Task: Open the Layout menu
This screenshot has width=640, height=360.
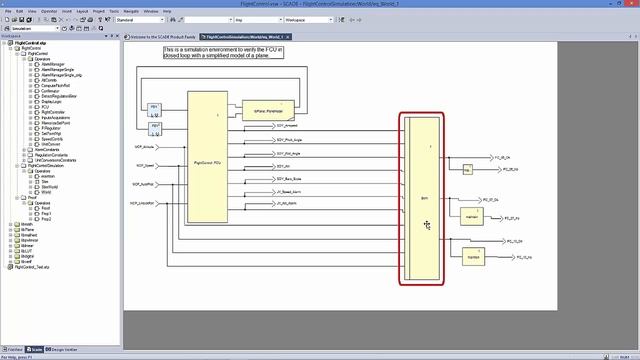Action: tap(82, 11)
